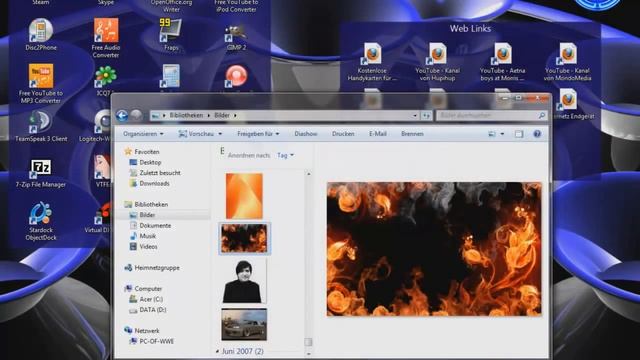Click Bilder in the address path
This screenshot has width=640, height=360.
pyautogui.click(x=222, y=116)
